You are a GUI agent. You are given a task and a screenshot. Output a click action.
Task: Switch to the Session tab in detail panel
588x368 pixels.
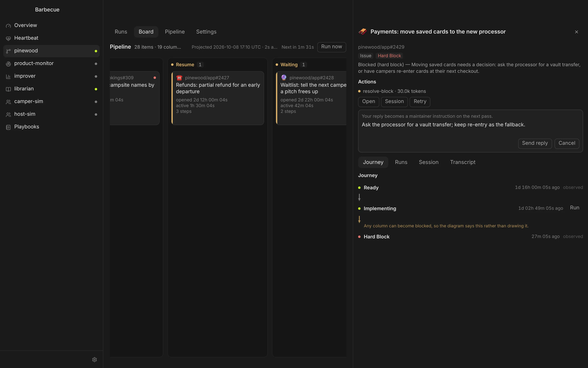pos(428,162)
